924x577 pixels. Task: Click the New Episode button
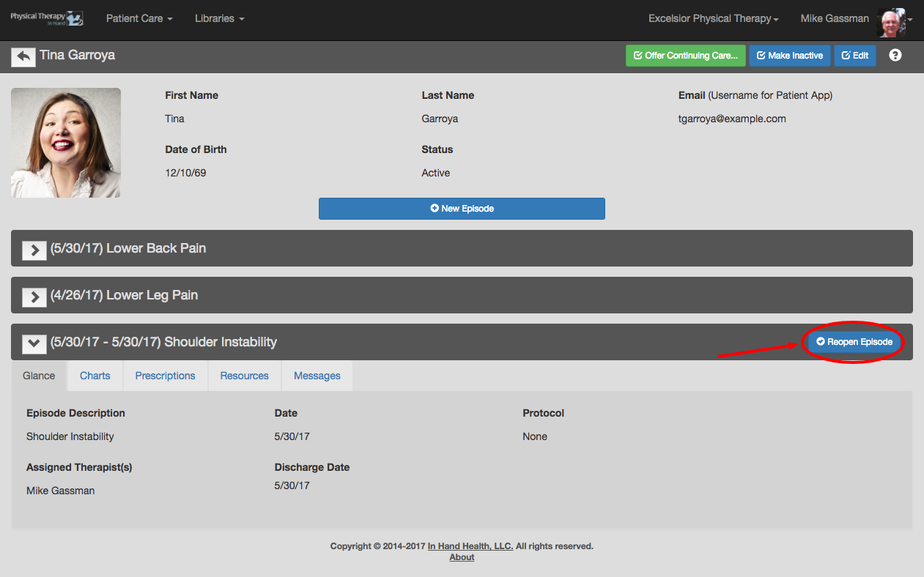click(462, 209)
